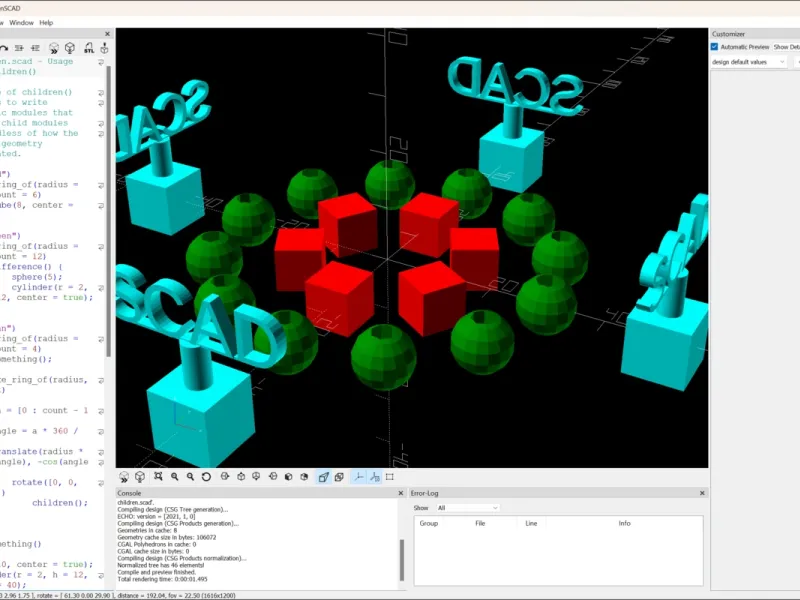The height and width of the screenshot is (600, 800).
Task: Toggle Show Axes
Action: coord(359,477)
